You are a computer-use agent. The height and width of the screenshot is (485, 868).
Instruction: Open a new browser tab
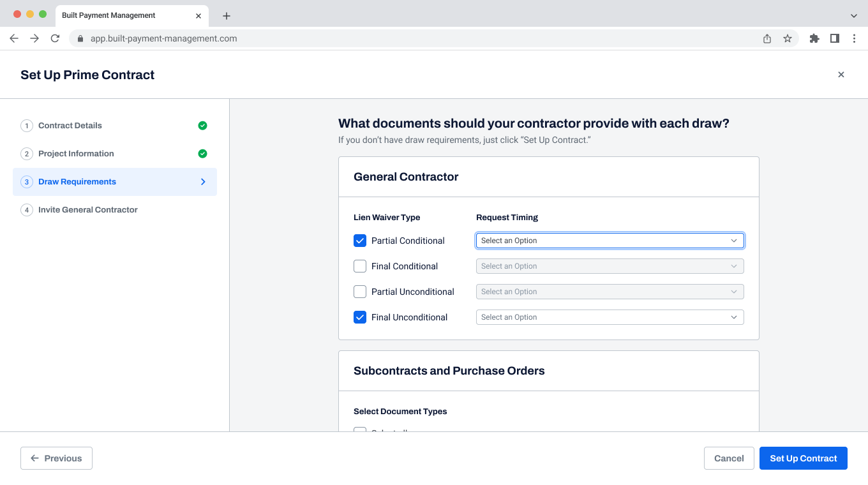click(x=226, y=15)
